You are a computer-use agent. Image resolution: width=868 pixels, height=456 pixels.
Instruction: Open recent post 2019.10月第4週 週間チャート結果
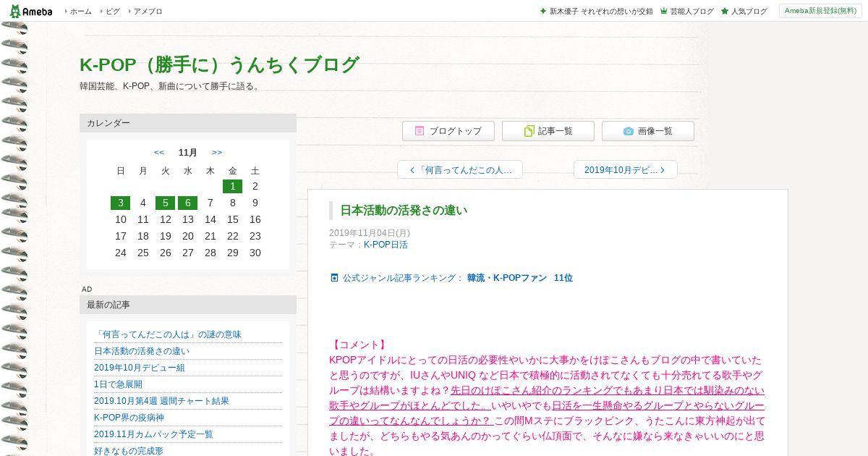tap(161, 401)
